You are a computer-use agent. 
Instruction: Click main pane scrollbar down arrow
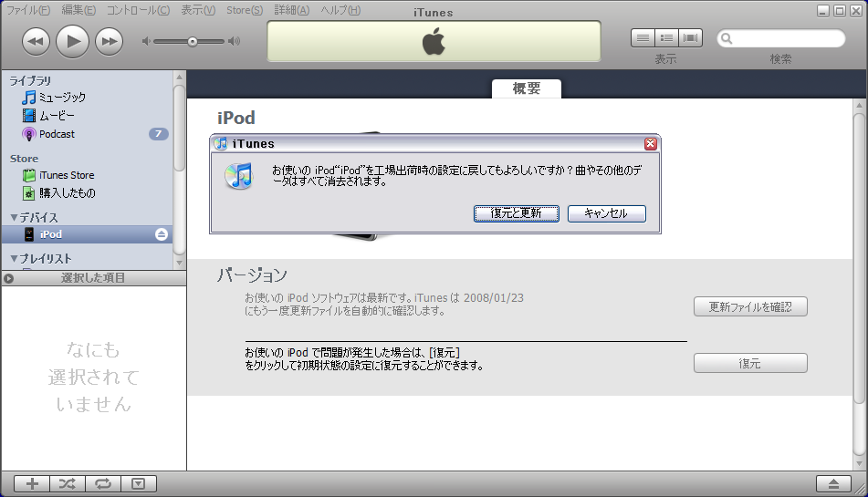pyautogui.click(x=859, y=464)
